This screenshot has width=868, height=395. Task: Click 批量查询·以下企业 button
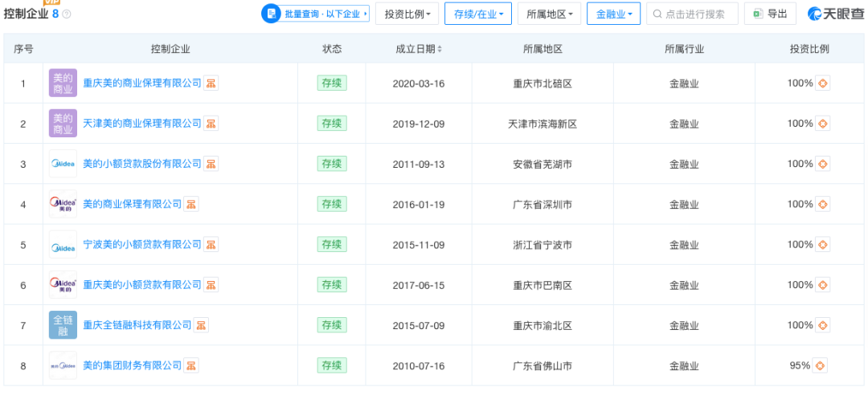[315, 14]
